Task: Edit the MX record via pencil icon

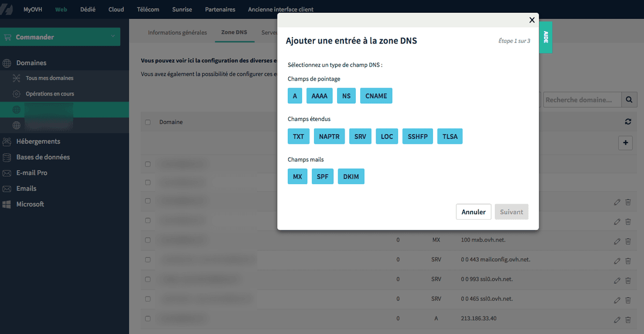Action: pos(617,241)
